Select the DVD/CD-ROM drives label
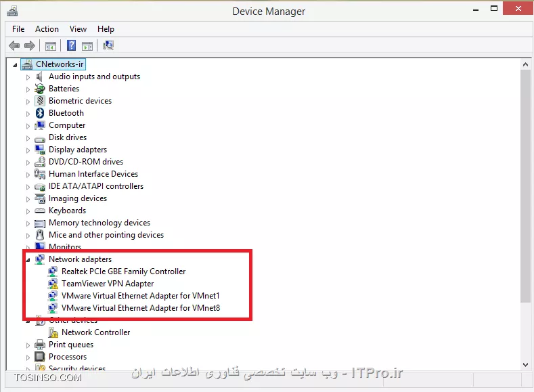The image size is (534, 392). pyautogui.click(x=86, y=162)
